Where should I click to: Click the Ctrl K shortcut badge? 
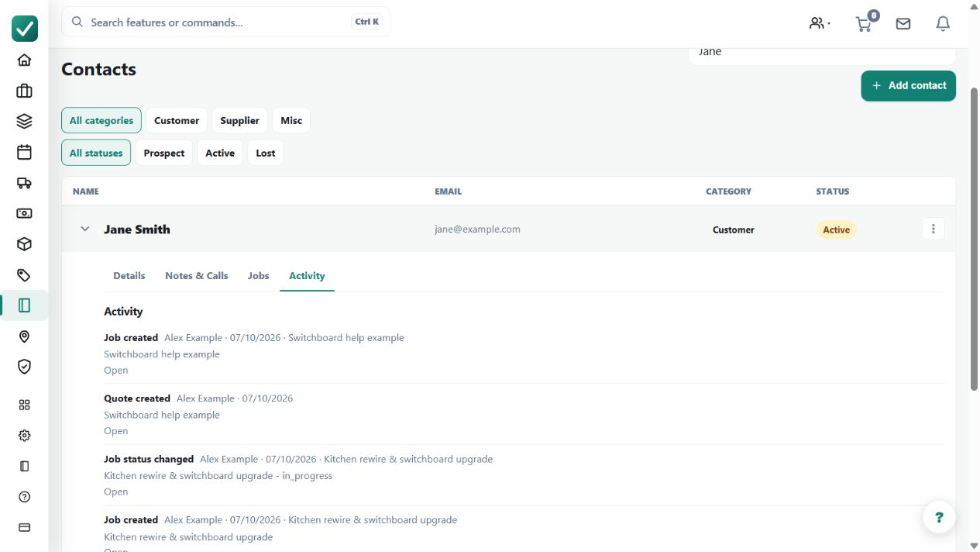pyautogui.click(x=367, y=22)
